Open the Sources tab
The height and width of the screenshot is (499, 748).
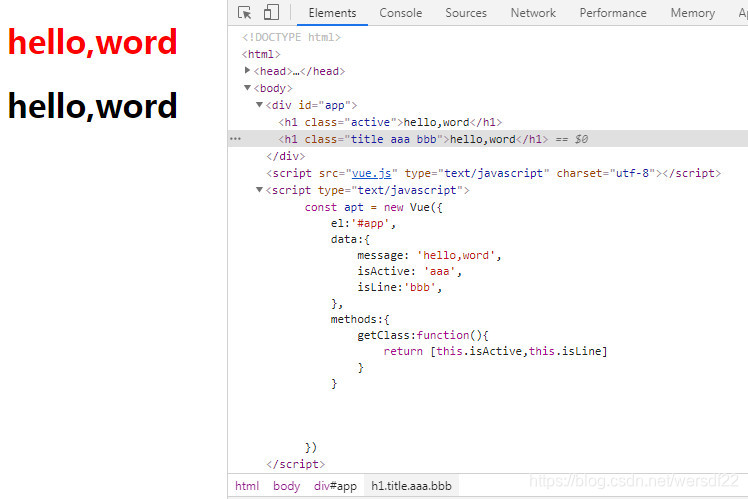[x=466, y=13]
